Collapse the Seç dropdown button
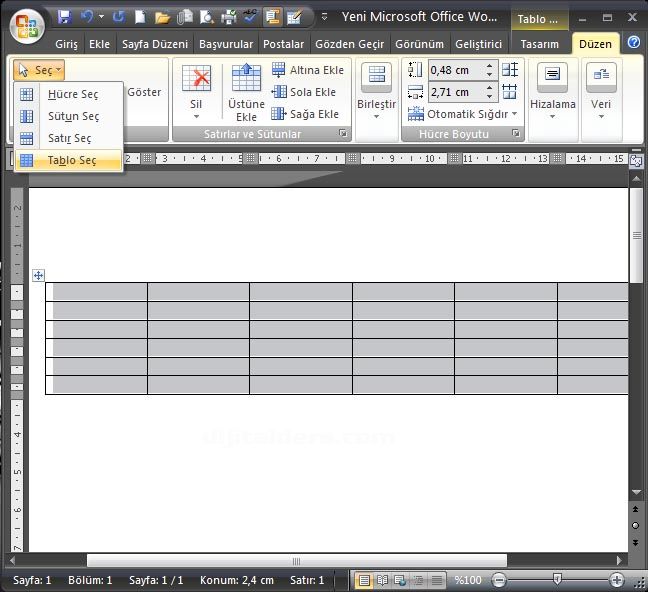648x592 pixels. coord(39,70)
